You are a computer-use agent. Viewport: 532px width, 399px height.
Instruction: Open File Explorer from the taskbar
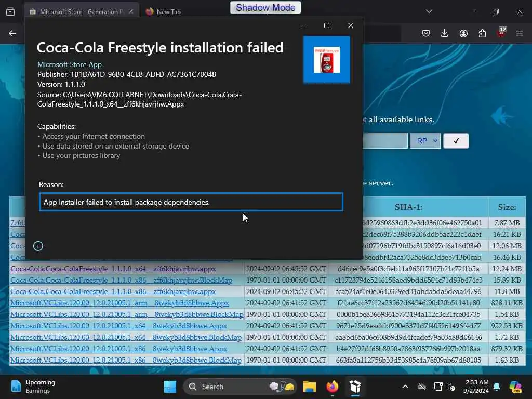[x=310, y=387]
